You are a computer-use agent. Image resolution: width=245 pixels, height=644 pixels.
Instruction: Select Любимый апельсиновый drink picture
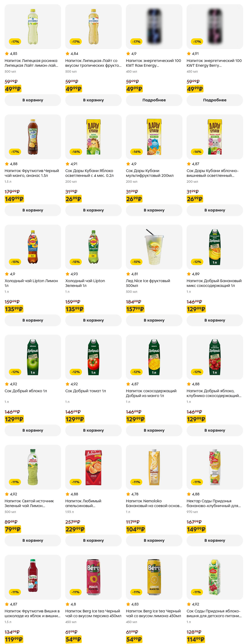point(93,467)
